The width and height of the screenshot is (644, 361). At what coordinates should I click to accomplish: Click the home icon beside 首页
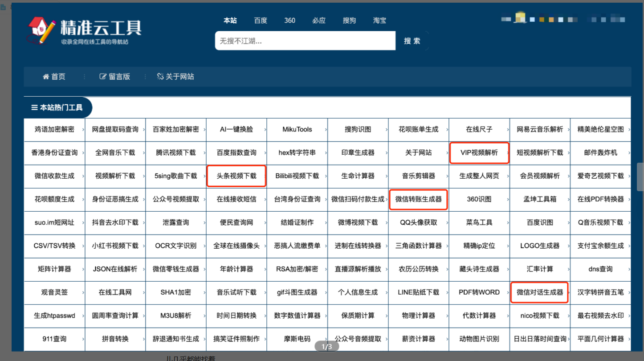click(x=46, y=77)
